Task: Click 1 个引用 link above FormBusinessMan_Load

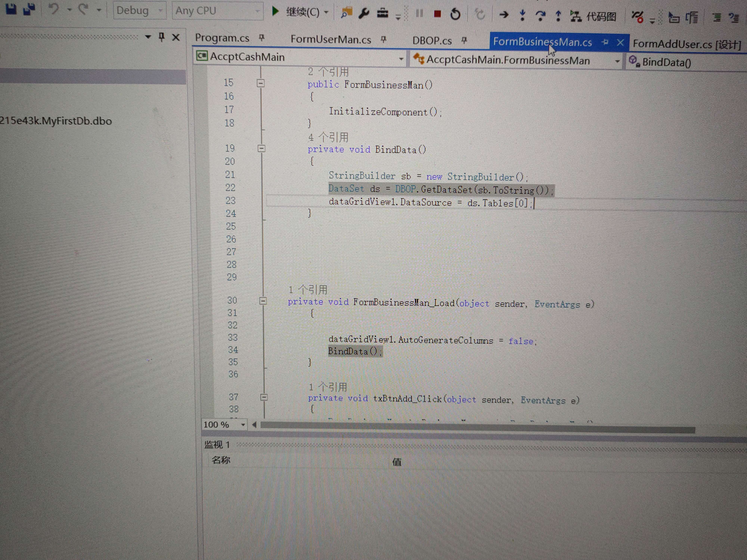Action: point(308,290)
